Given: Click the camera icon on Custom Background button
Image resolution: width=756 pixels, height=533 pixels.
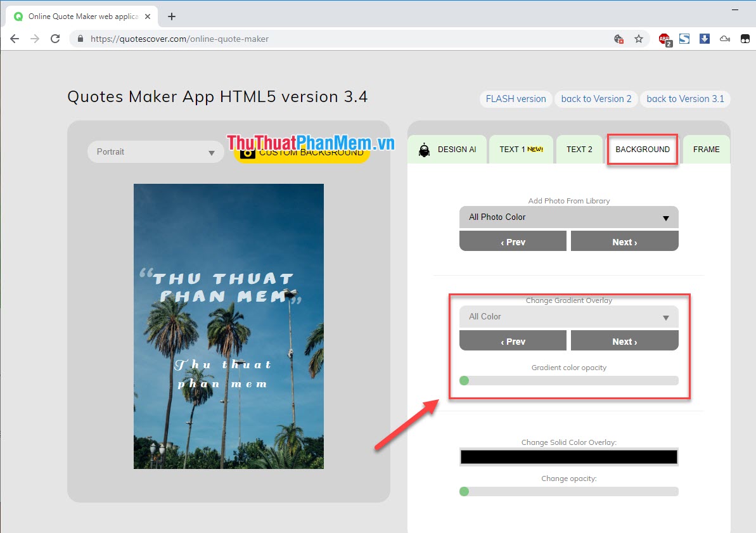Looking at the screenshot, I should coord(247,151).
